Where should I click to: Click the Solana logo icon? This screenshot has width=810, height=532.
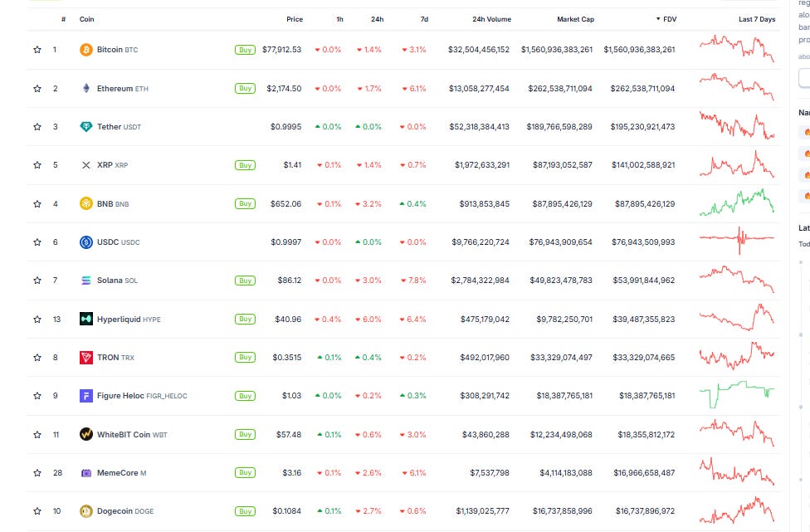85,281
